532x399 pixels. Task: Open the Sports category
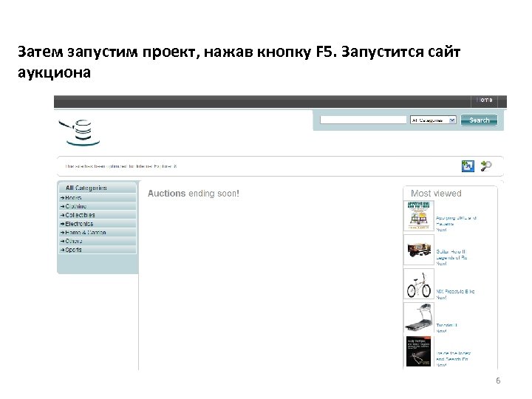click(98, 250)
